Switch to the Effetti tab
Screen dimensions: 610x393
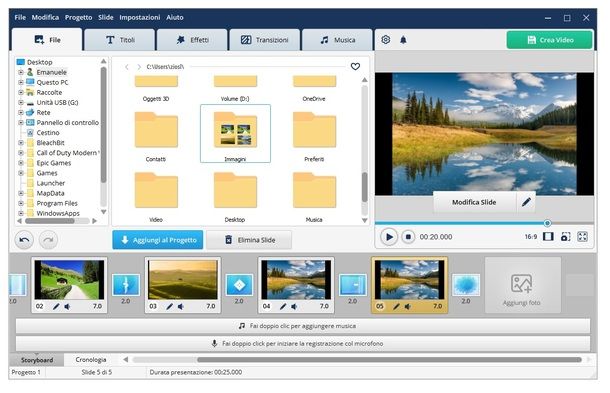[193, 40]
